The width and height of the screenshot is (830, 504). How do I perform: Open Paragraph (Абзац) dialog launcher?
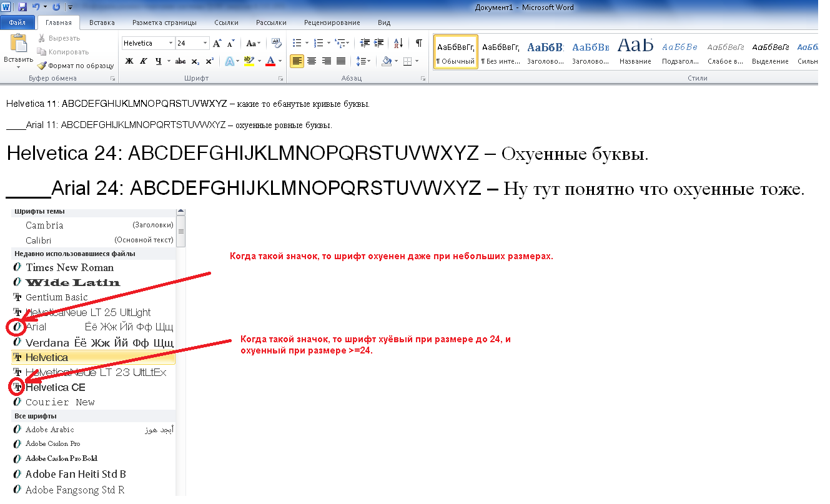click(x=423, y=79)
